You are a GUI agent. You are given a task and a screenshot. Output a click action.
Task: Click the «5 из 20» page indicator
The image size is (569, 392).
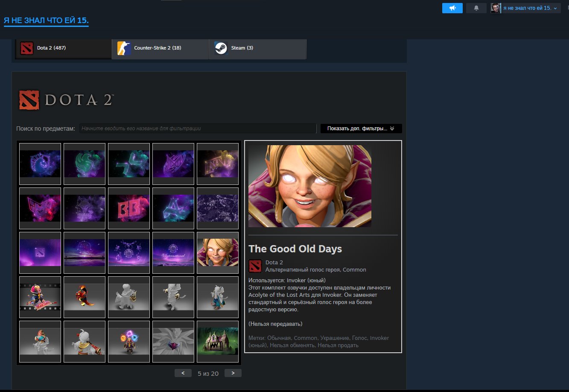pyautogui.click(x=208, y=374)
